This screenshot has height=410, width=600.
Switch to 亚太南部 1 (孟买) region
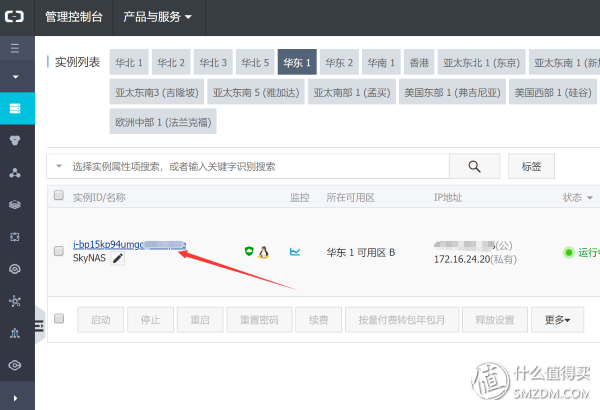(x=352, y=92)
